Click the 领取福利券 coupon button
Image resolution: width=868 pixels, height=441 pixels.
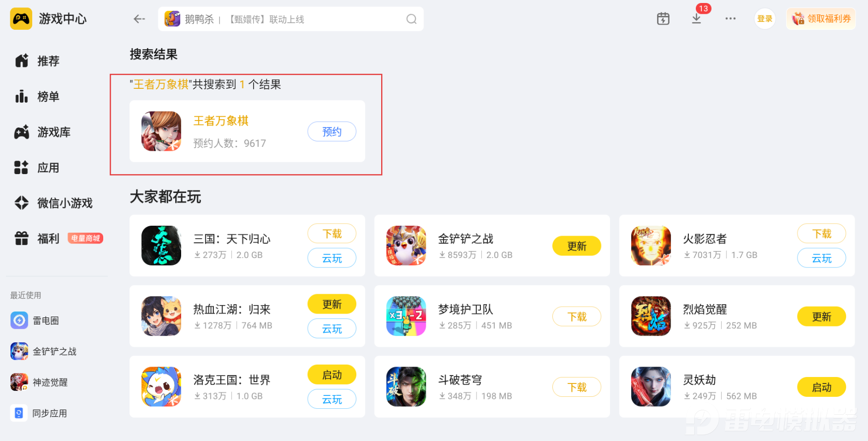[x=821, y=19]
